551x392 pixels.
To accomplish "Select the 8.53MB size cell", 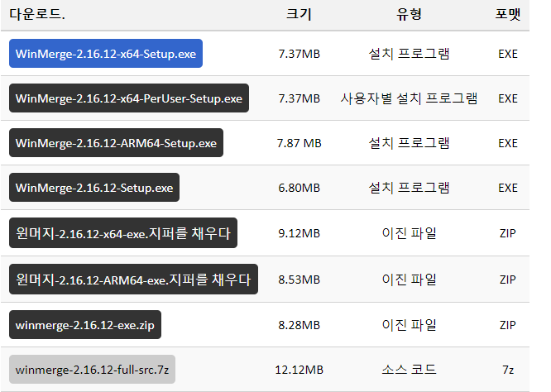I will tap(299, 280).
